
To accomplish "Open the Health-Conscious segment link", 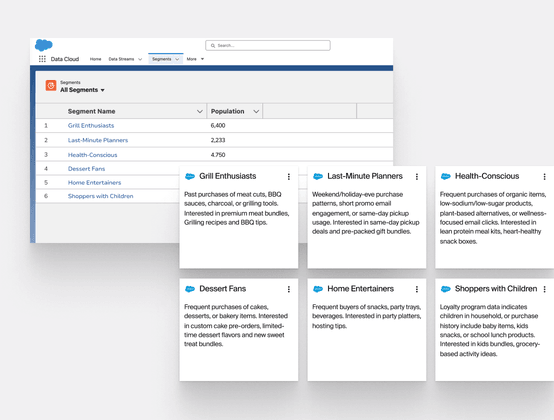I will point(93,155).
